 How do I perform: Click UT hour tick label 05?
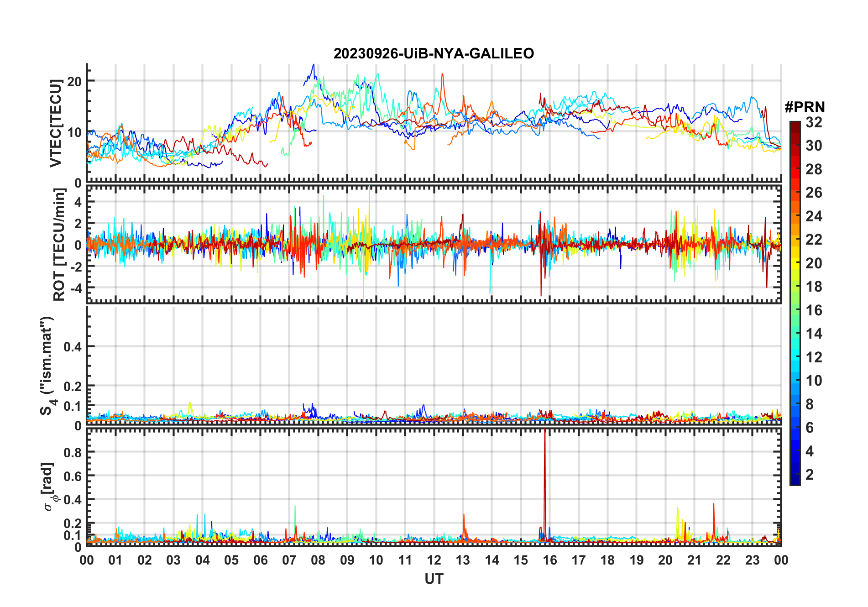tap(231, 560)
